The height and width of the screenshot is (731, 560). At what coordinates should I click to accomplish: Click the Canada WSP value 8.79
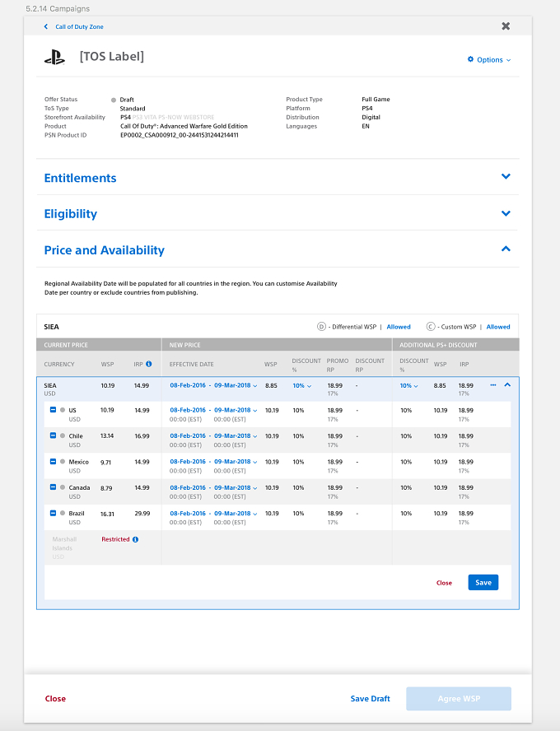[106, 488]
